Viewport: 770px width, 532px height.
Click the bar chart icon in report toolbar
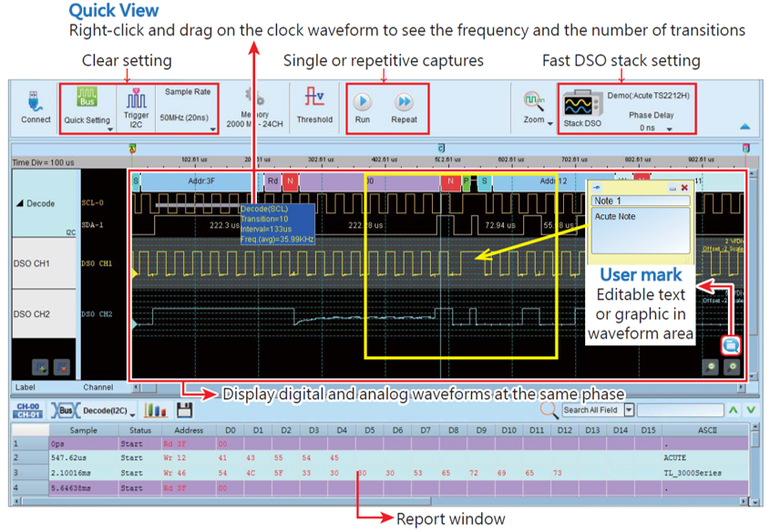click(x=157, y=411)
